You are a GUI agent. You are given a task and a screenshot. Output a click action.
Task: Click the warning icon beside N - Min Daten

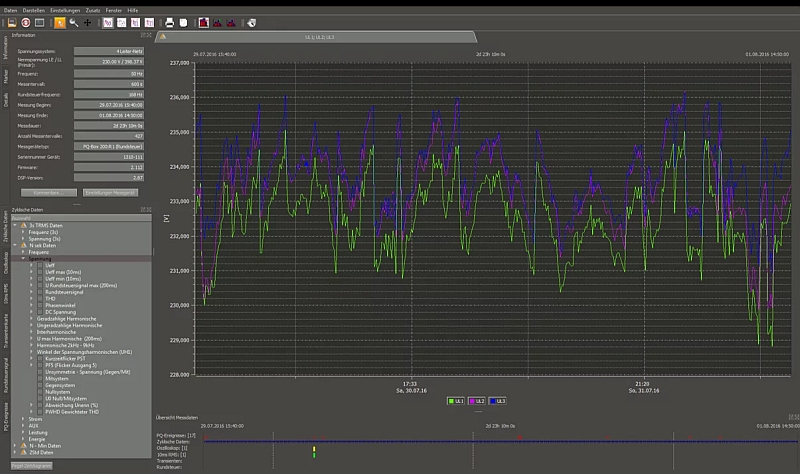tap(23, 445)
